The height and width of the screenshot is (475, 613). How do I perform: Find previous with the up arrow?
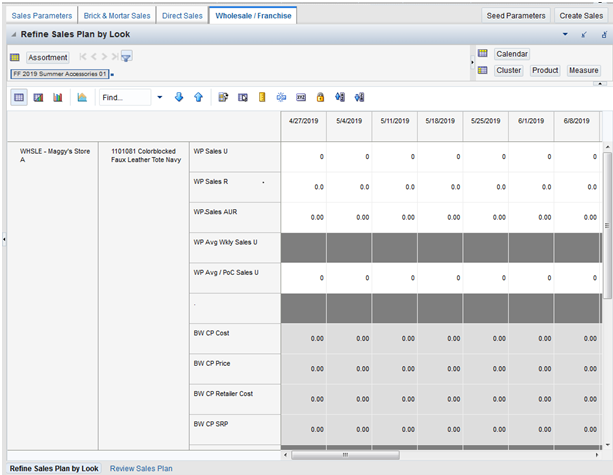click(199, 97)
